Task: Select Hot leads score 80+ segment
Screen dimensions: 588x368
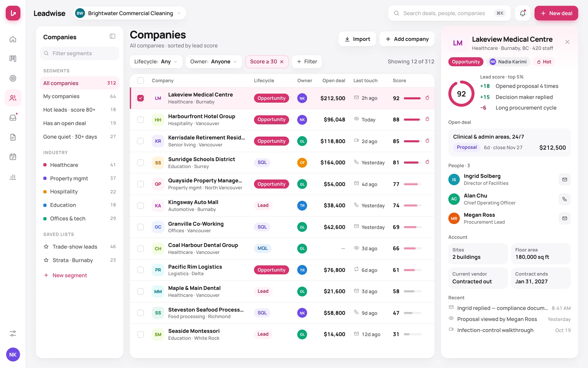Action: click(x=79, y=110)
